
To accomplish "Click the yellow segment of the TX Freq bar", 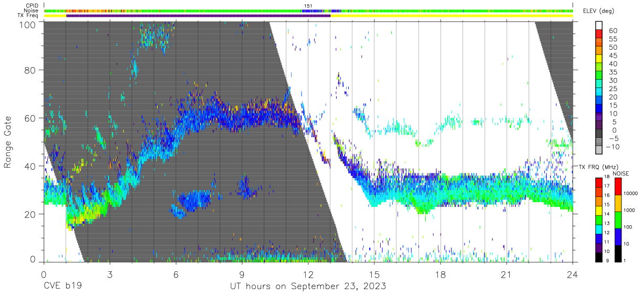I will (x=452, y=16).
